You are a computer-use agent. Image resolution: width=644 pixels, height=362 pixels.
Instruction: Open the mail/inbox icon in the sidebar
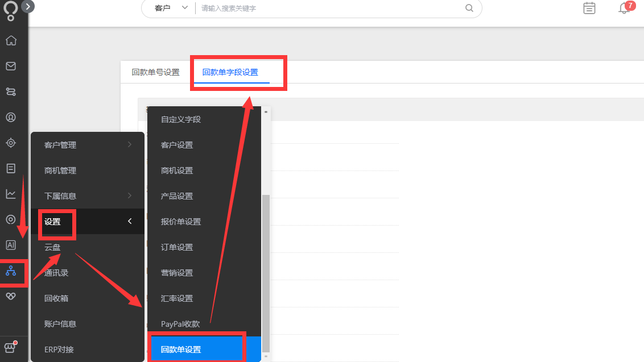coord(11,66)
